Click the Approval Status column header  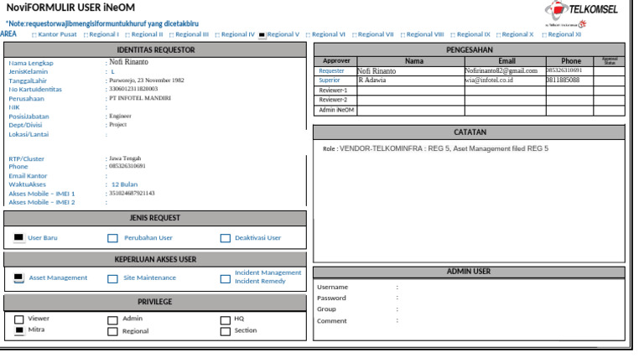pyautogui.click(x=610, y=61)
